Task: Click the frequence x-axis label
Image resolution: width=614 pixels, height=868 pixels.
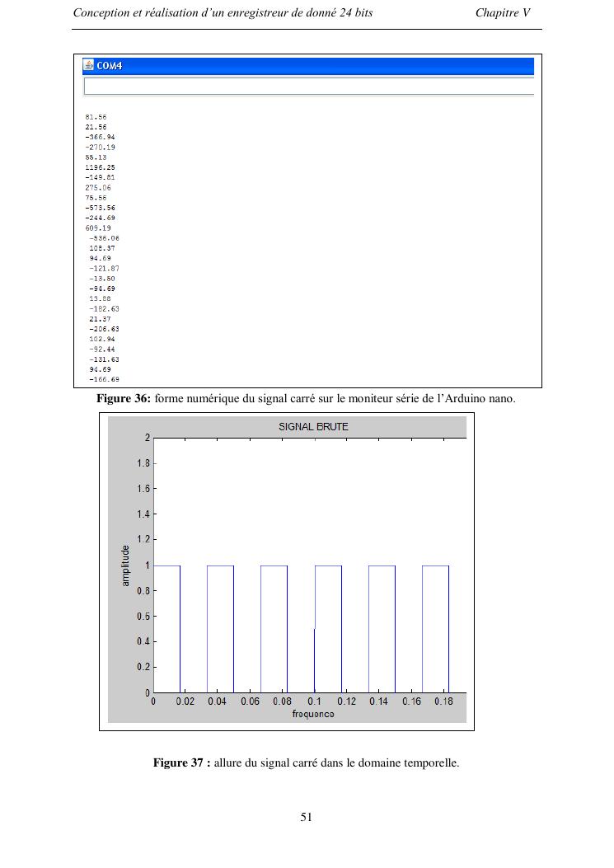Action: pyautogui.click(x=313, y=714)
